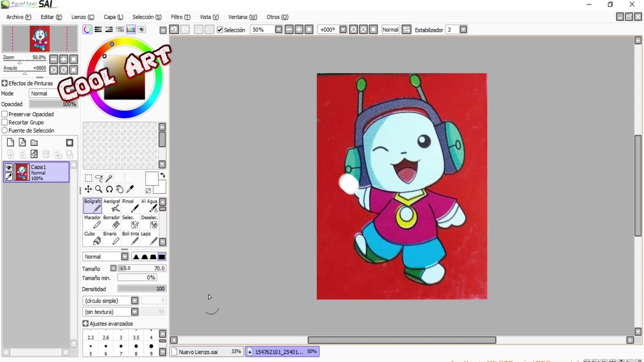The width and height of the screenshot is (644, 362).
Task: Adjust the Densitidad slider bar
Action: [142, 289]
